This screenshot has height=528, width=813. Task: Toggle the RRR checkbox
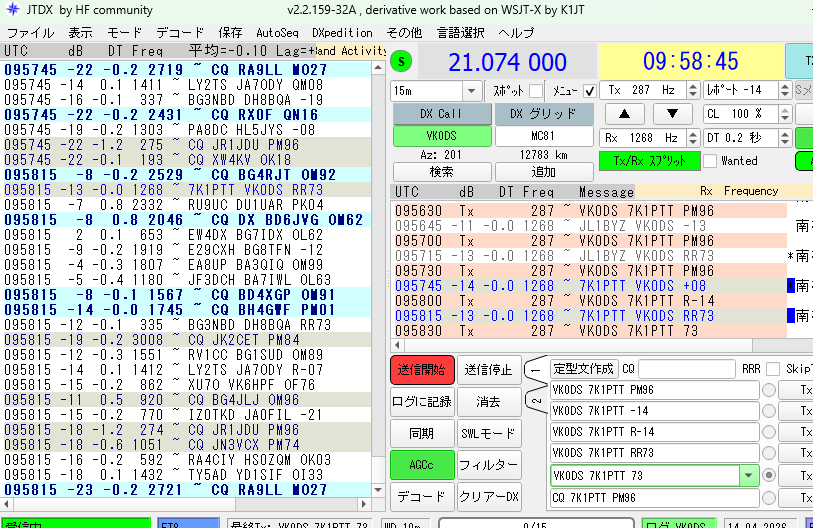point(773,369)
